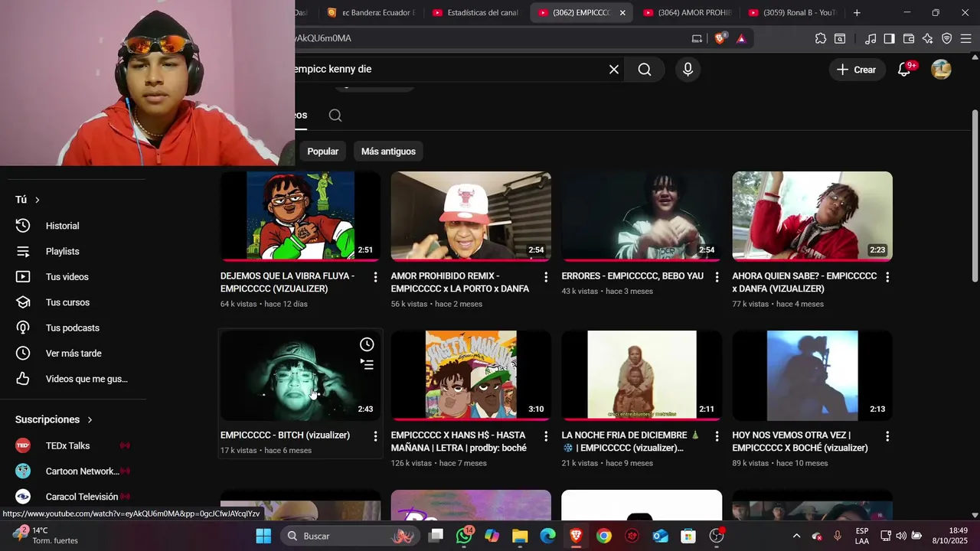Start voice search with microphone icon

tap(688, 70)
